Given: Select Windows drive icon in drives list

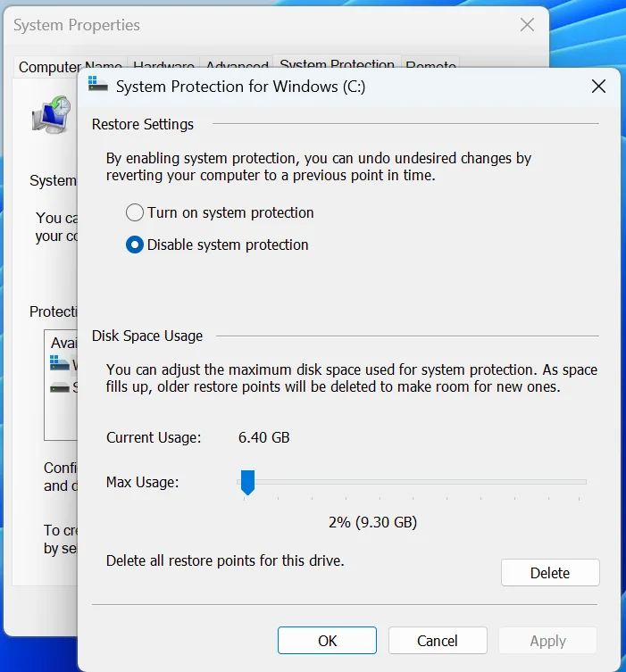Looking at the screenshot, I should tap(60, 362).
